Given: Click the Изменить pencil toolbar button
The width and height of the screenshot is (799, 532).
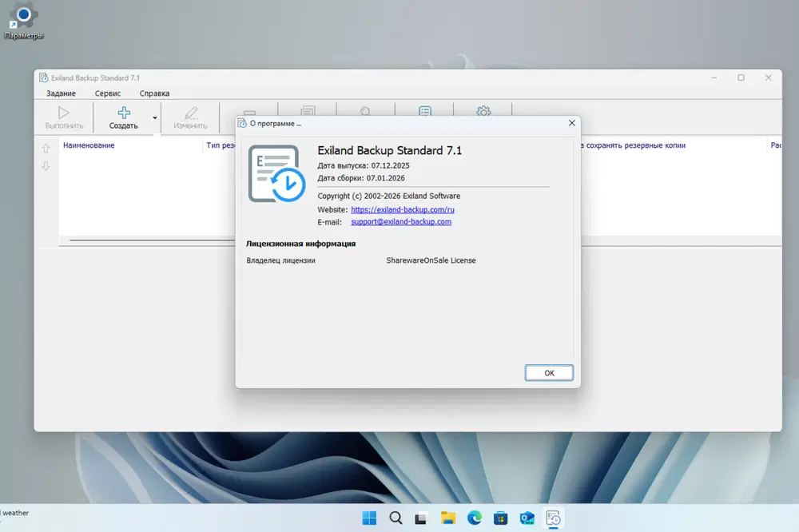Looking at the screenshot, I should 190,117.
